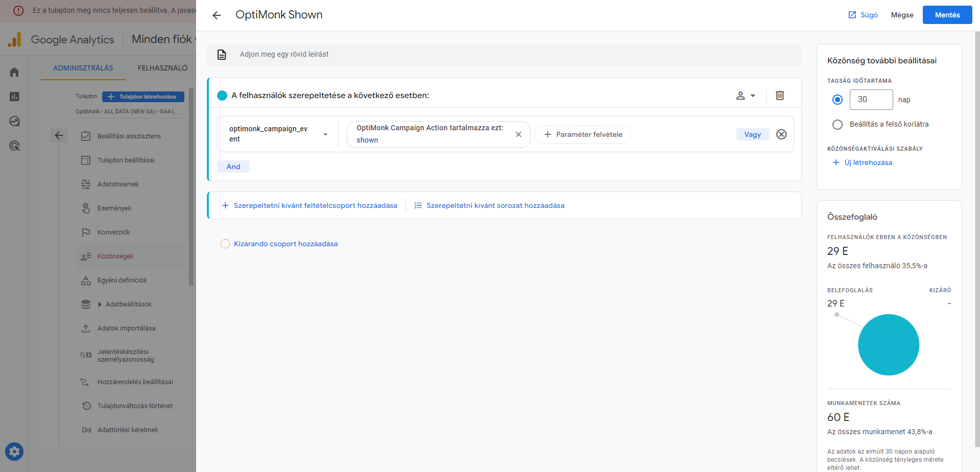
Task: Select the 30 nap membership duration radio
Action: click(x=838, y=100)
